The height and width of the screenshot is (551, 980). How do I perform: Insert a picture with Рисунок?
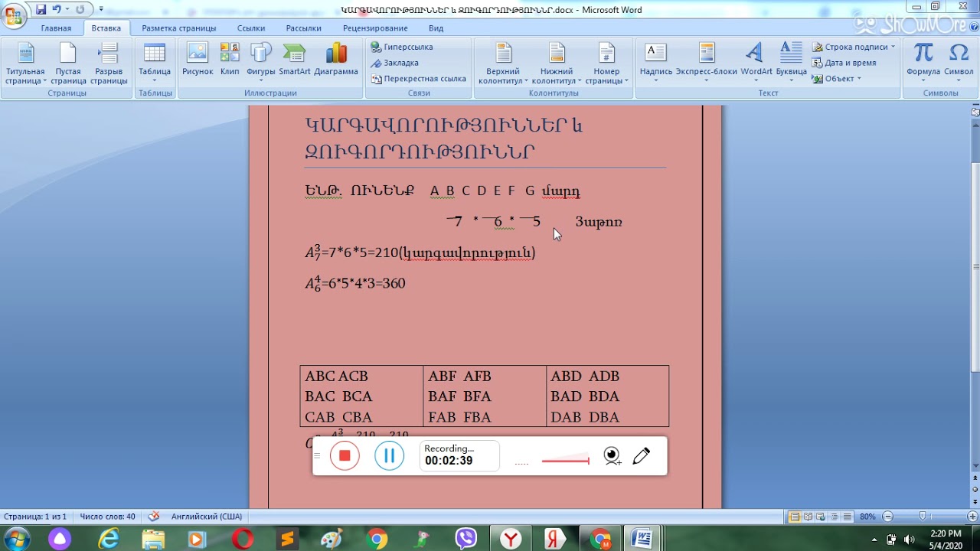(198, 60)
